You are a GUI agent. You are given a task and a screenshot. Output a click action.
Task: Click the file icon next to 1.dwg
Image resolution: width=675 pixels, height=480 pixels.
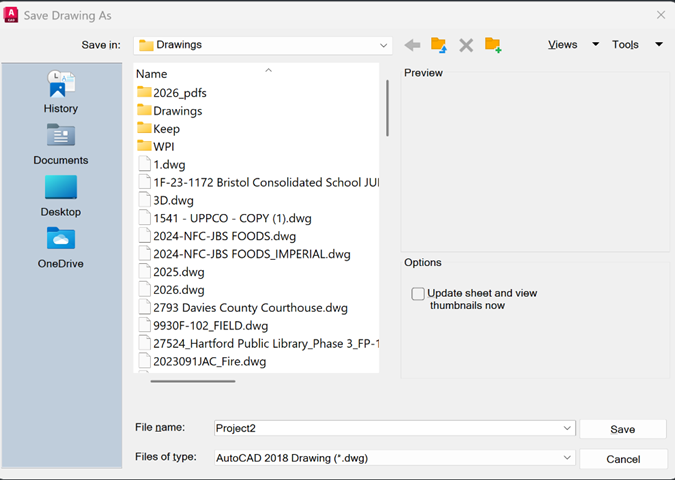[145, 164]
